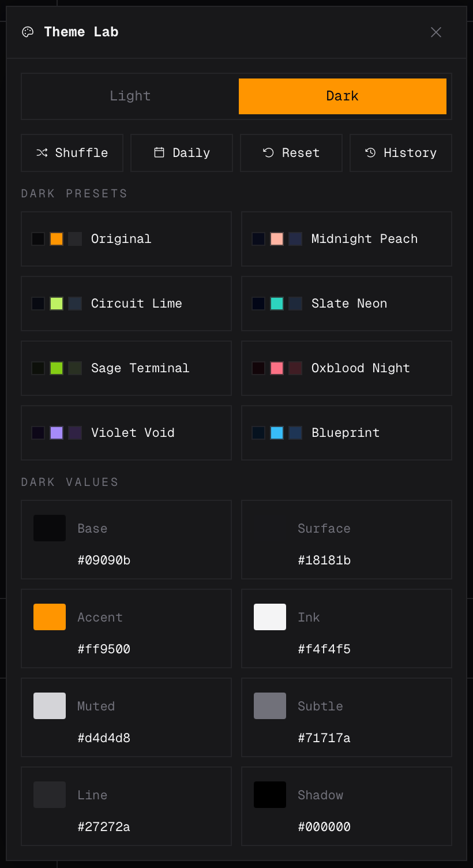Click the lime swatch in Circuit Lime
The image size is (473, 868).
tap(57, 304)
